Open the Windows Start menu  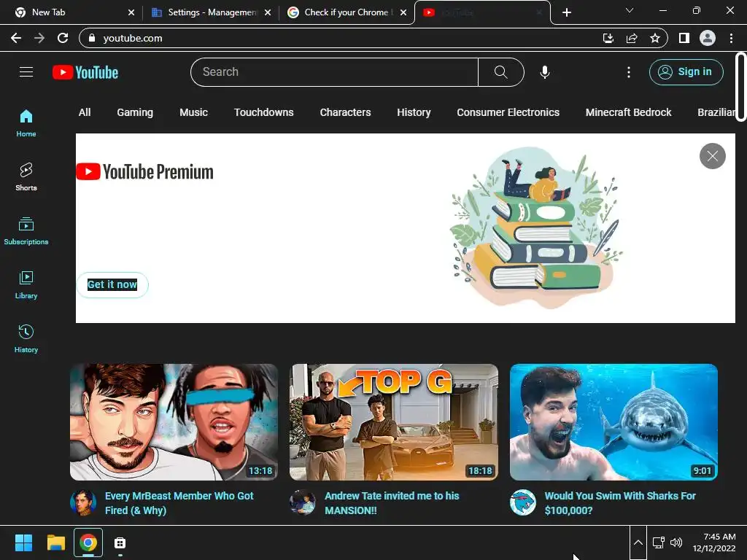click(23, 542)
